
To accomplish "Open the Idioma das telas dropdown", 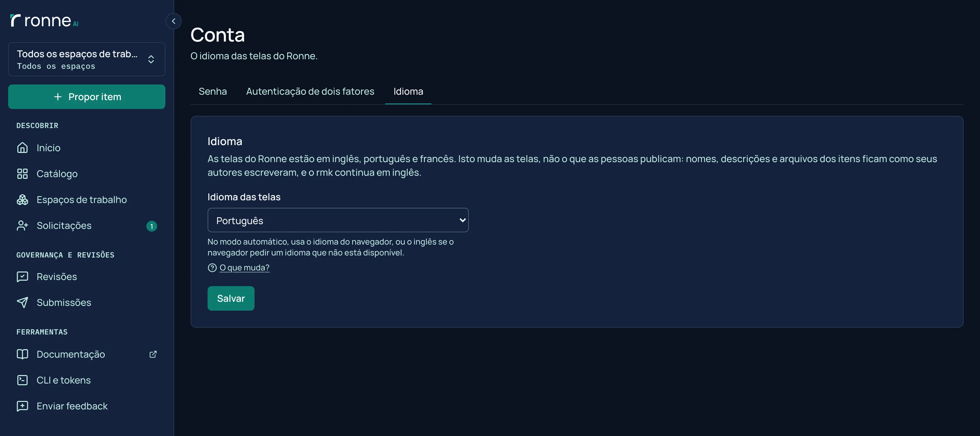I will 338,220.
